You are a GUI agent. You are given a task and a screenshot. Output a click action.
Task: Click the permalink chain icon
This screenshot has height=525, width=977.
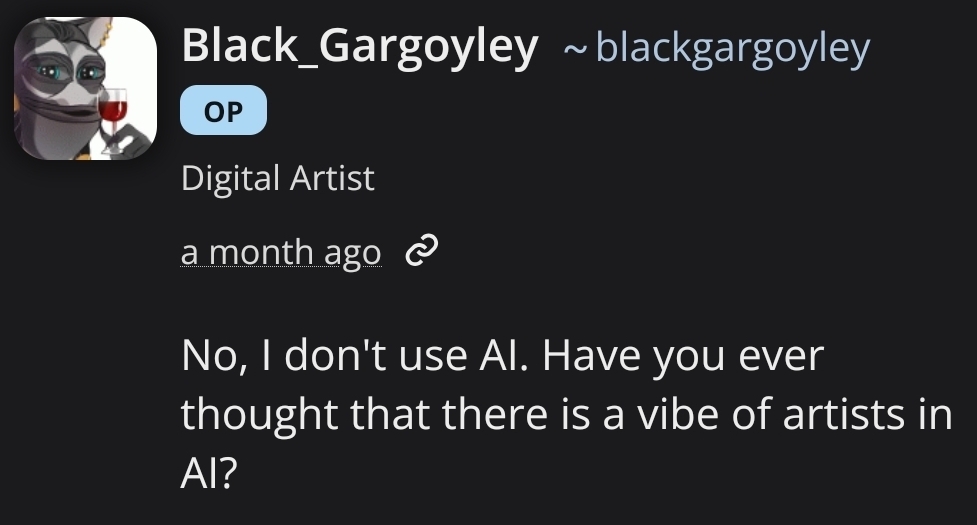coord(422,252)
